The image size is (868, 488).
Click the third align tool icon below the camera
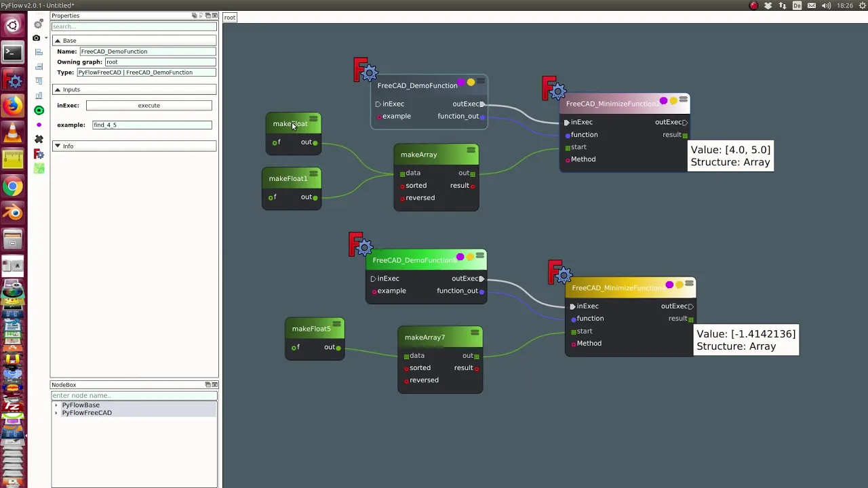click(39, 81)
